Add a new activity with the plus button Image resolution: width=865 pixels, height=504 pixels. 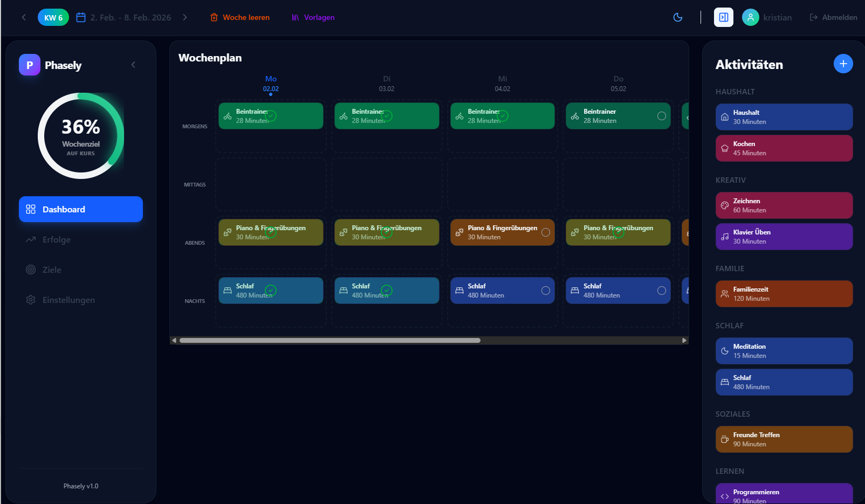(x=843, y=64)
